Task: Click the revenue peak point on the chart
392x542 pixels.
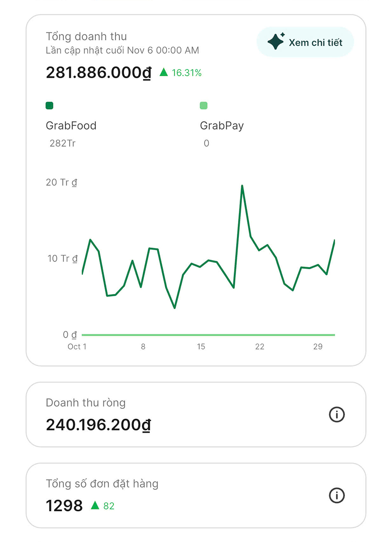Action: click(242, 186)
